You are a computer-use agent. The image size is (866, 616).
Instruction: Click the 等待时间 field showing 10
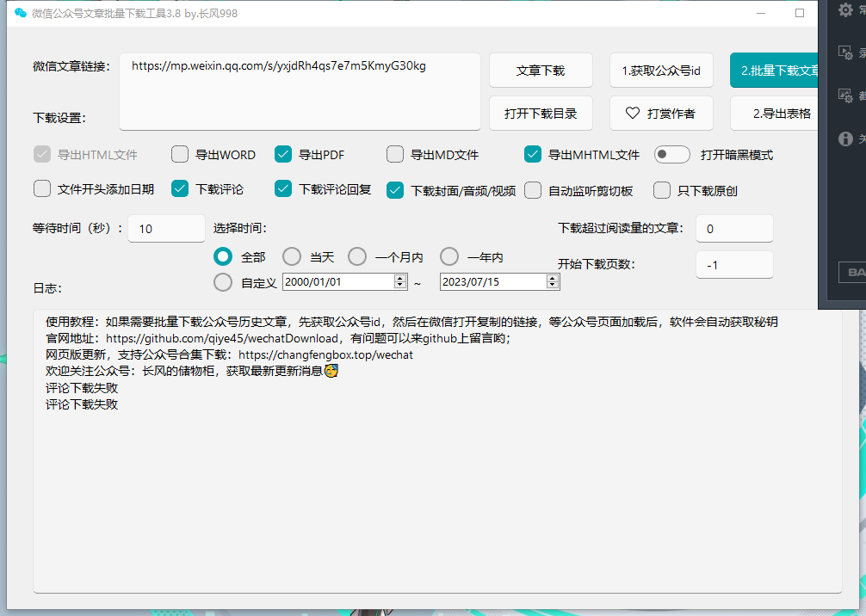click(x=166, y=229)
